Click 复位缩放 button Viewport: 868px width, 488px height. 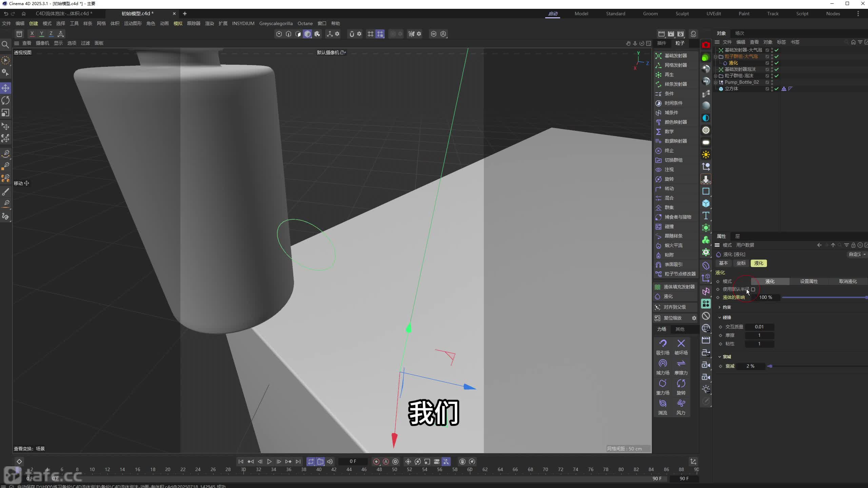point(672,318)
